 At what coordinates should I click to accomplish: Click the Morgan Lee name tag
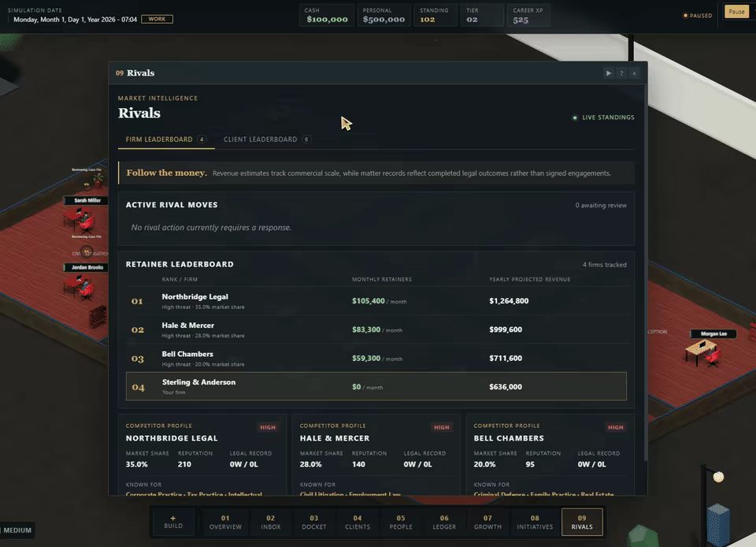(x=713, y=333)
